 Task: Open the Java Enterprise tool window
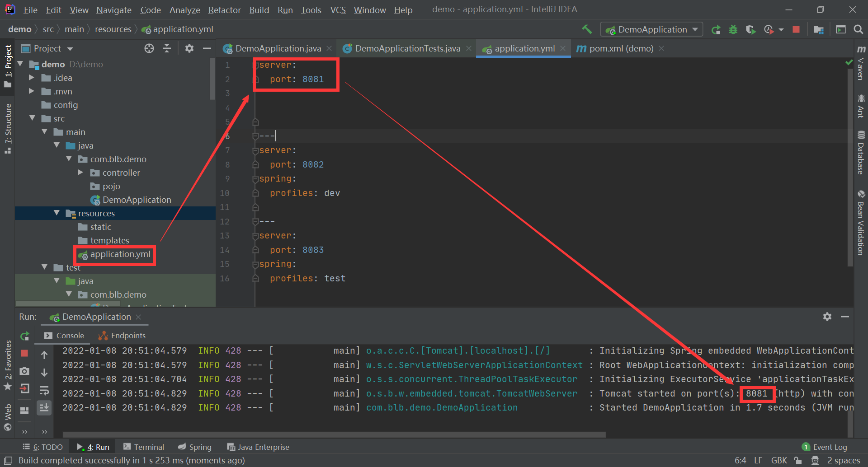(258, 447)
